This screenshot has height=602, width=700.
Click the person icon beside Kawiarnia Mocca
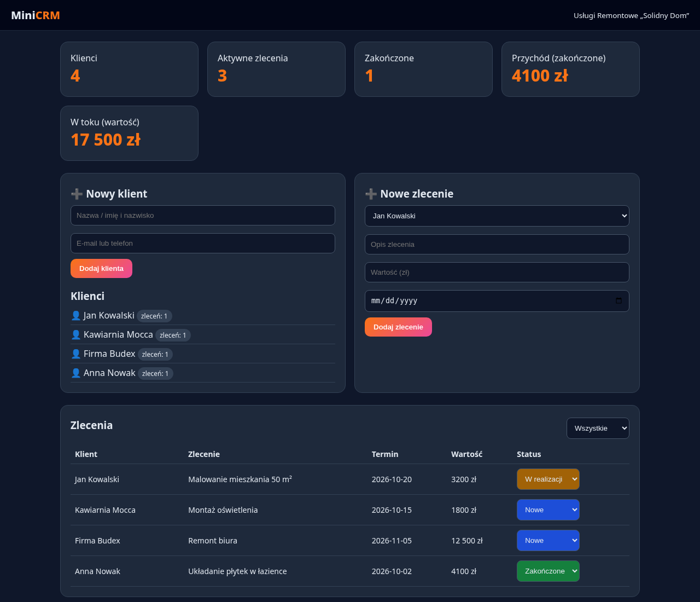(x=76, y=335)
